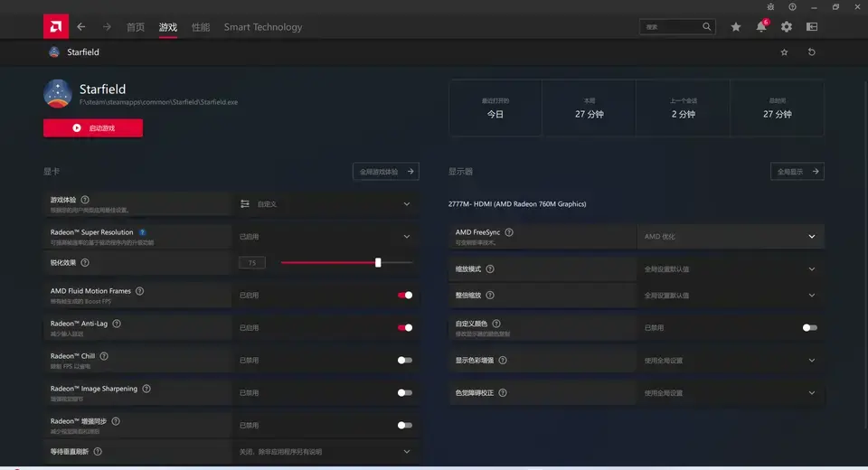The width and height of the screenshot is (868, 470).
Task: Switch to 性能 tab
Action: click(201, 27)
